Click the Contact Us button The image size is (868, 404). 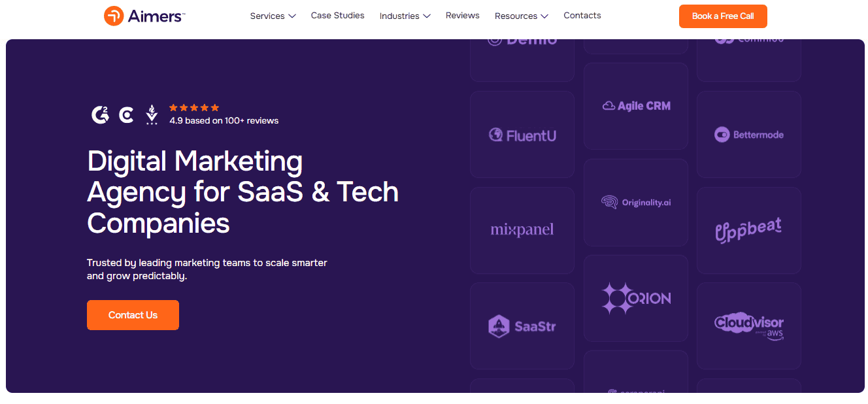[x=133, y=315]
